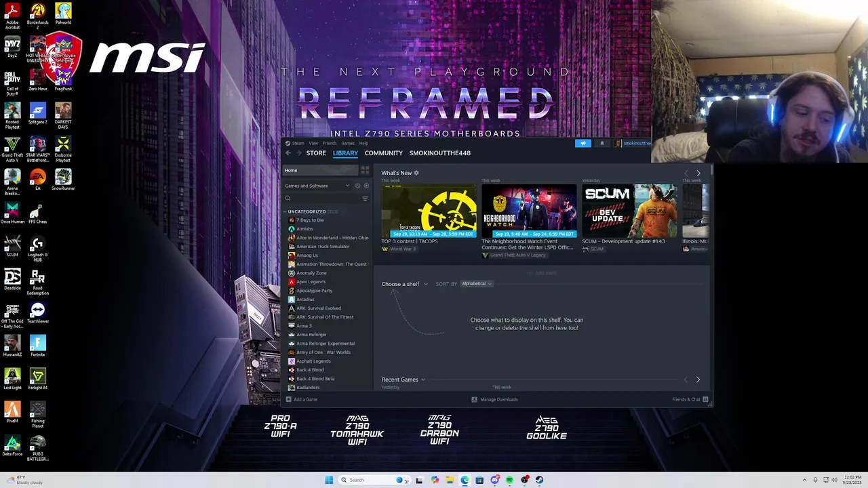The height and width of the screenshot is (488, 868).
Task: Open the Help menu in Steam
Action: 363,144
